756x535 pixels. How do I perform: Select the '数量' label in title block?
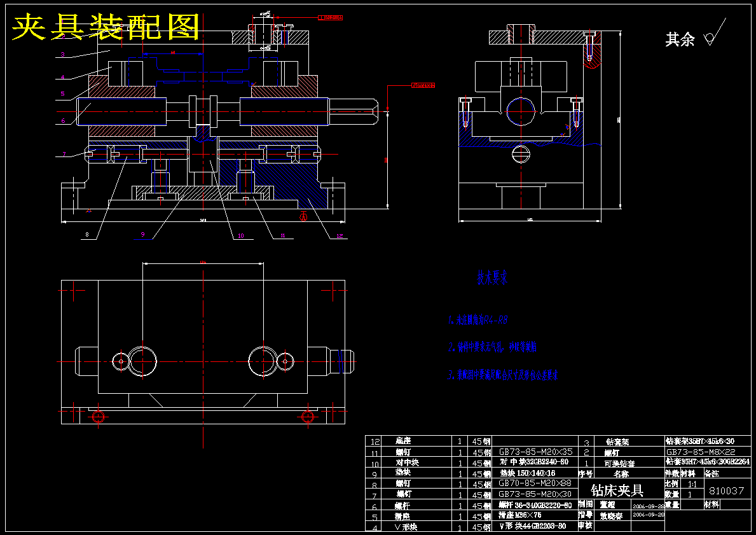tap(672, 494)
